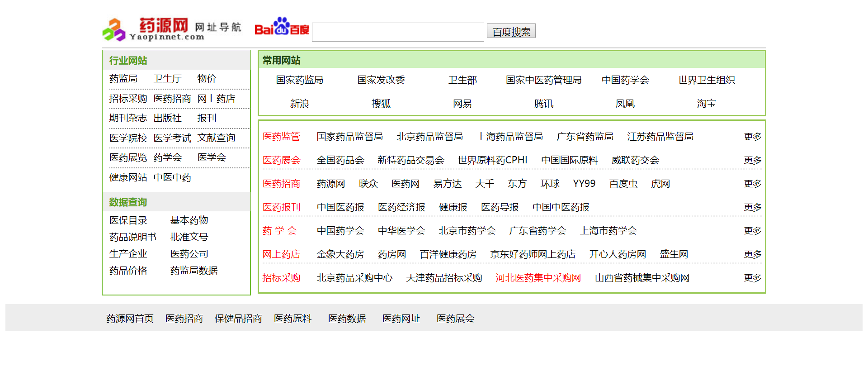Viewport: 868px width, 381px height.
Task: Open 药监局 in the industry sites list
Action: click(123, 79)
